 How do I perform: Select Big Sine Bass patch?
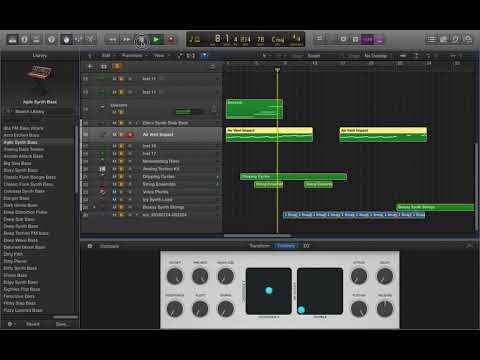tap(17, 163)
